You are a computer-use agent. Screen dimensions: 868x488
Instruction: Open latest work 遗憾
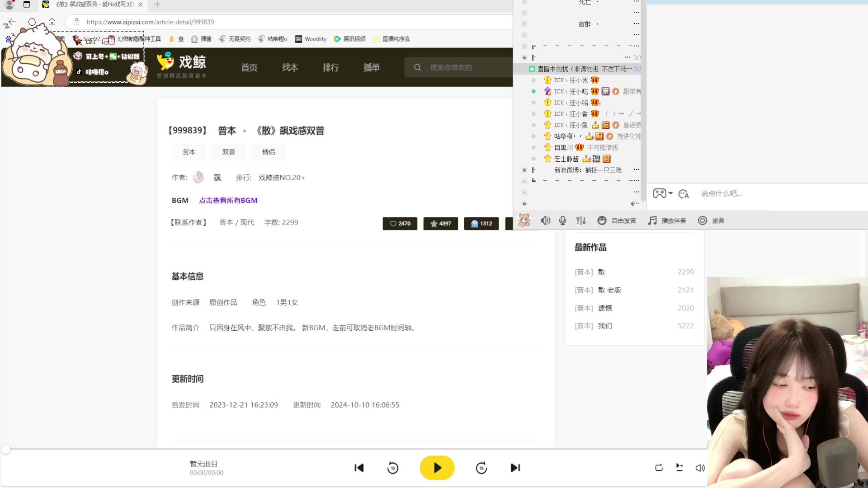point(605,308)
